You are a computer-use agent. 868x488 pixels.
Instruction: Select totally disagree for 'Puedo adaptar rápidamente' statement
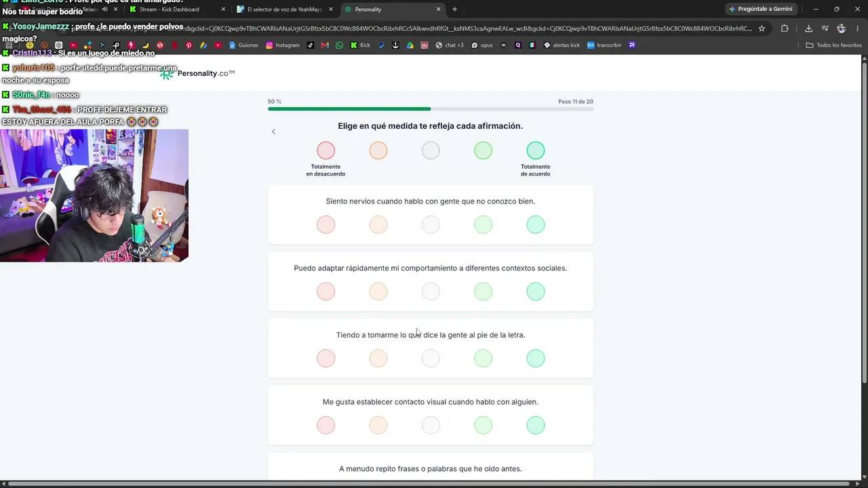pyautogui.click(x=326, y=291)
